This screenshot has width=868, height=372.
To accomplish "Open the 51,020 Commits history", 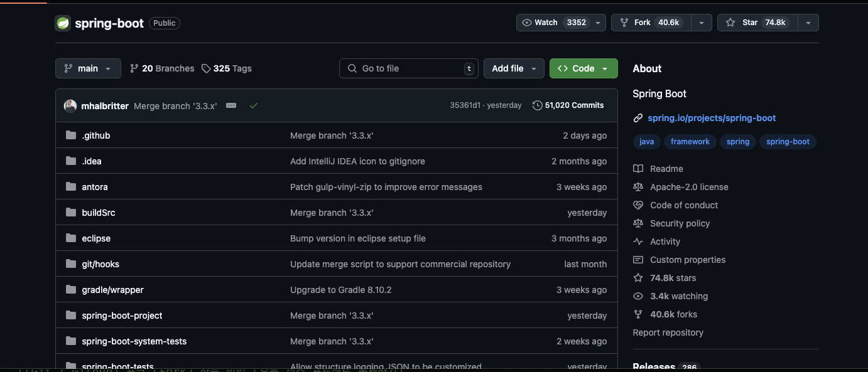I will [568, 105].
